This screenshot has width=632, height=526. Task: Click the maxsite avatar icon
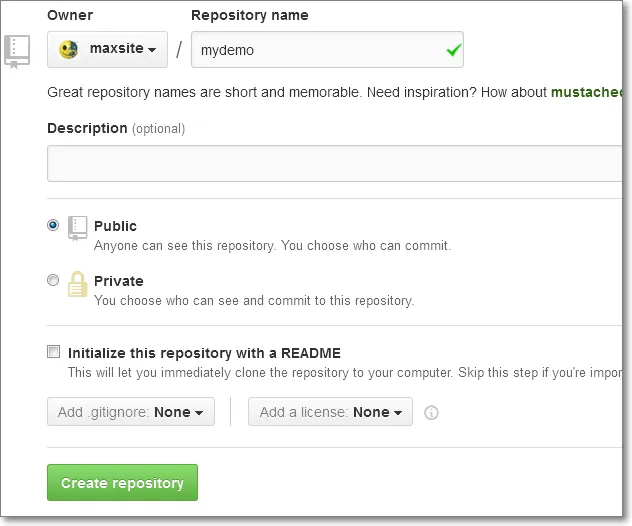point(69,50)
